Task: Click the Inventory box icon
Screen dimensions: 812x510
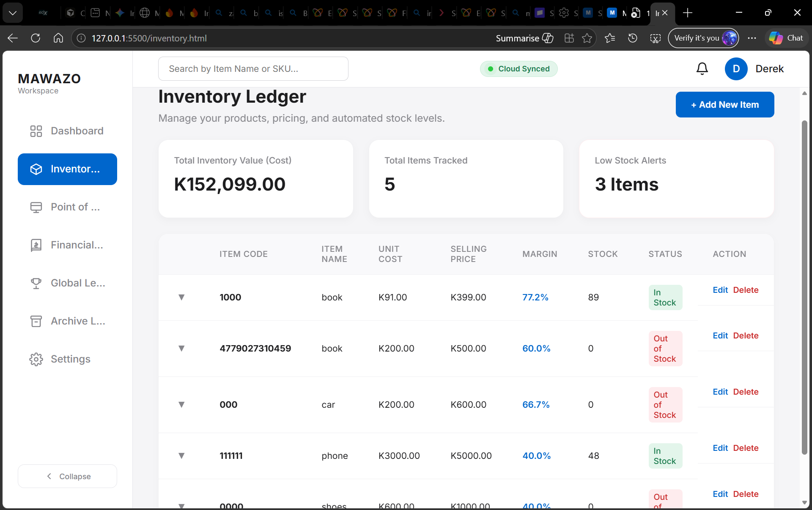Action: 36,169
